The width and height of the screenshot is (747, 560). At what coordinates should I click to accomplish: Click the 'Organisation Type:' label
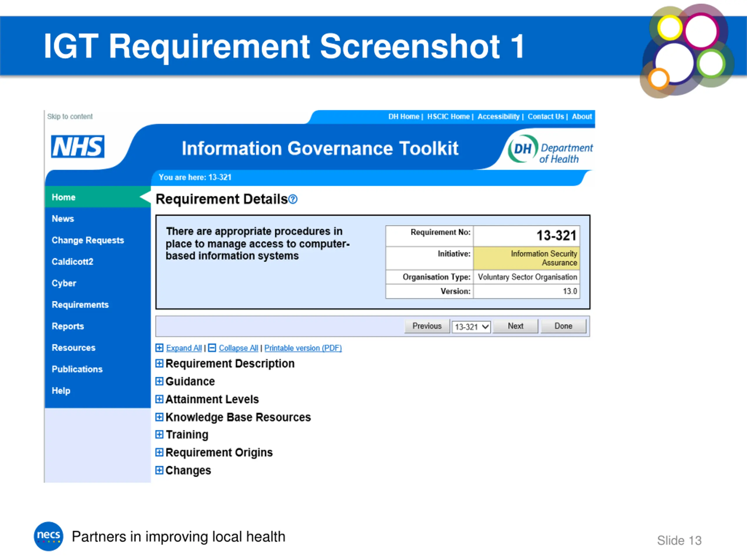tap(436, 277)
